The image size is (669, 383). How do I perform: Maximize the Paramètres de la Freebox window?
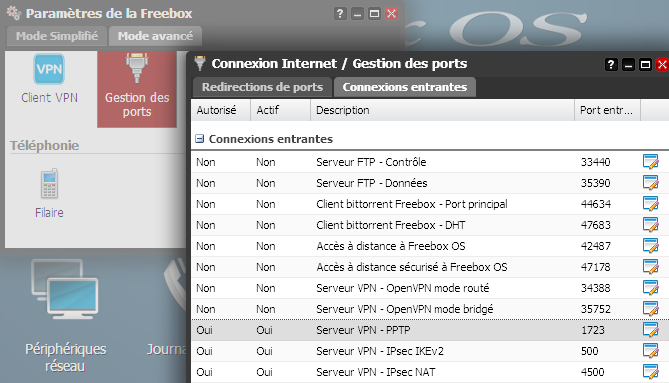coord(374,14)
